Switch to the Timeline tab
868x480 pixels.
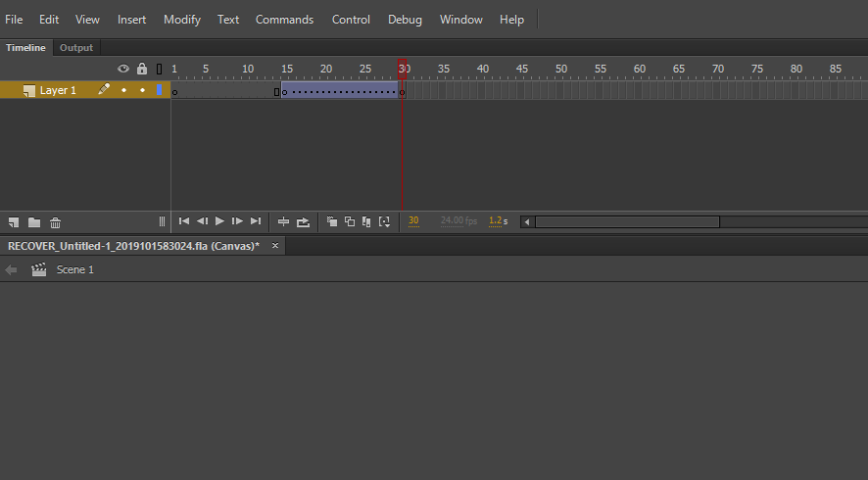pyautogui.click(x=26, y=48)
